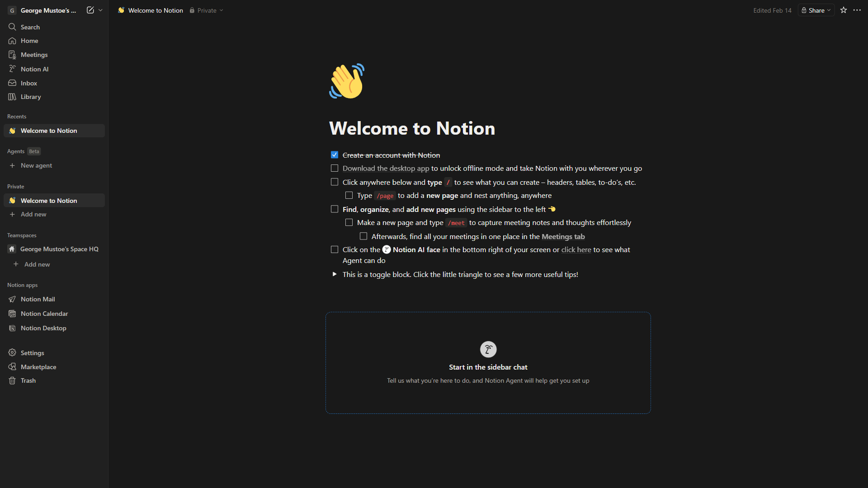Check the Download the desktop app item

[335, 168]
